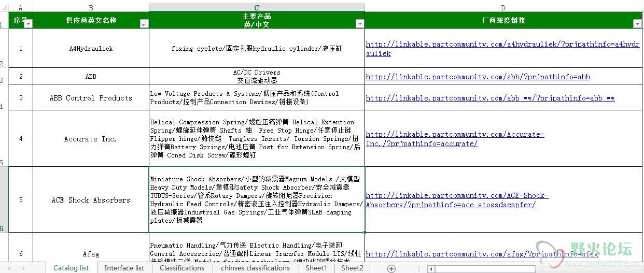
Task: Go to previous sheet with the left arrow
Action: tap(9, 268)
